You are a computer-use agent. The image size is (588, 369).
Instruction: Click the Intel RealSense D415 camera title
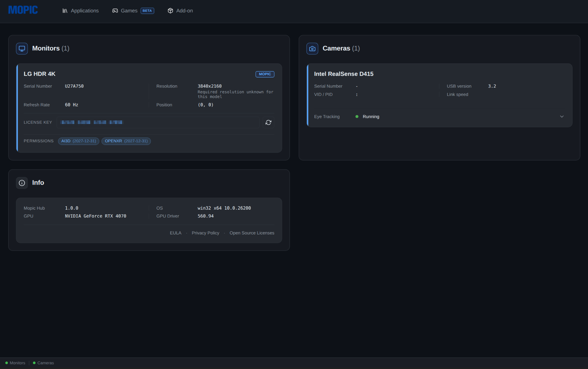[x=344, y=74]
